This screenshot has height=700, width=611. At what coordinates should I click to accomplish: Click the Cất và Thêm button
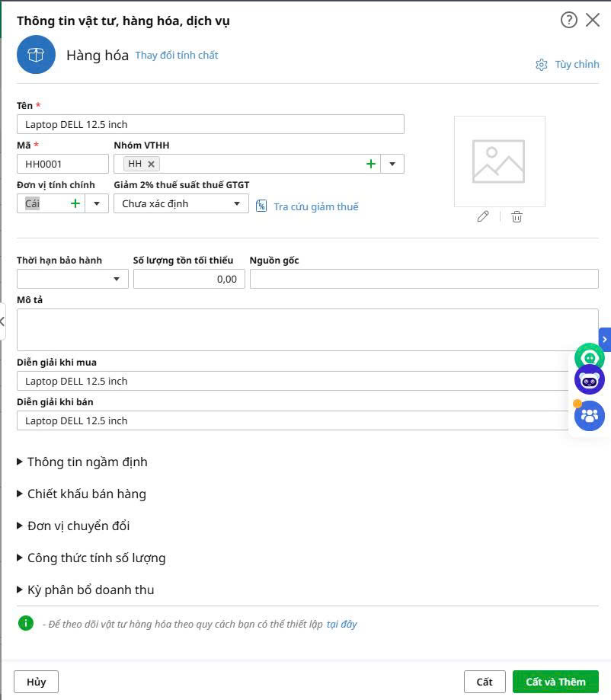click(555, 682)
